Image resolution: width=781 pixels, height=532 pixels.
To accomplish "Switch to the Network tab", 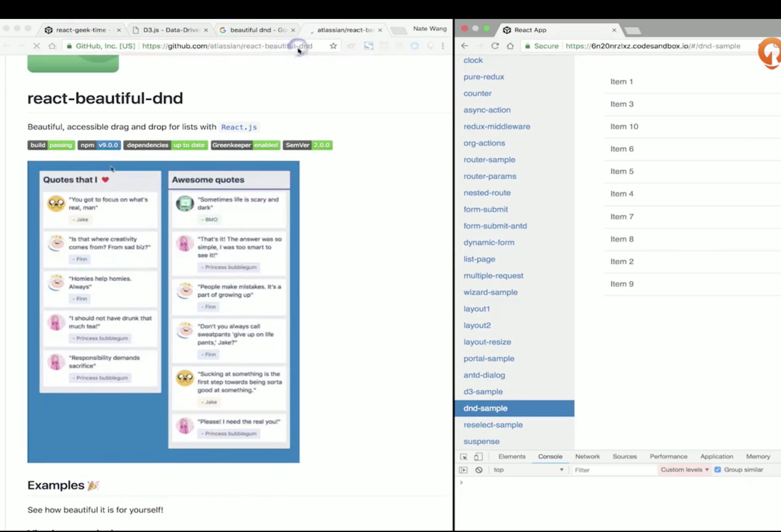I will [x=587, y=456].
